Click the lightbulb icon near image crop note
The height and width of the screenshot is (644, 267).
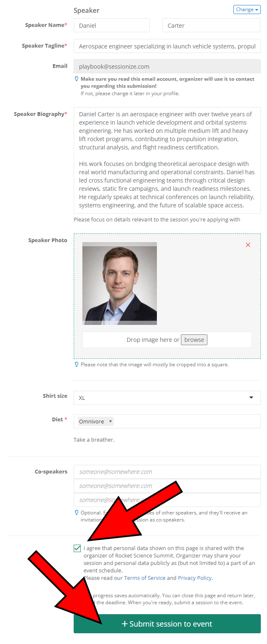click(x=77, y=365)
